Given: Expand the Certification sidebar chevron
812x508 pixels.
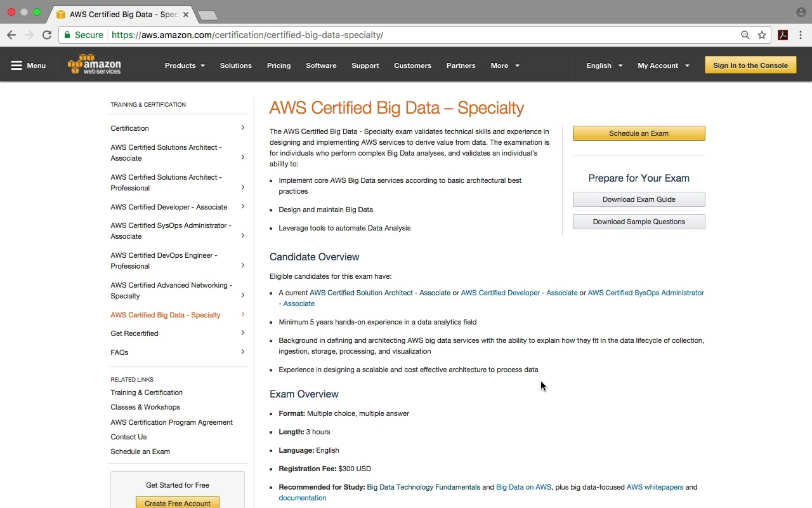Looking at the screenshot, I should tap(242, 128).
